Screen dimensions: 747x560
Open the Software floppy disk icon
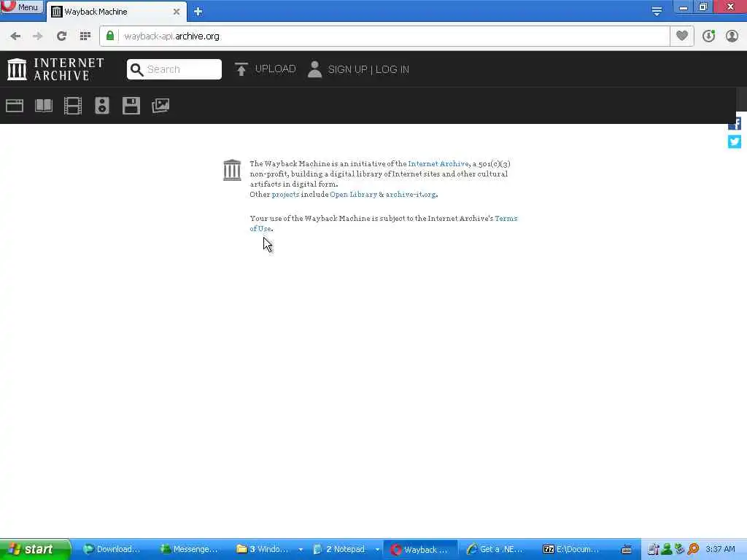coord(131,106)
